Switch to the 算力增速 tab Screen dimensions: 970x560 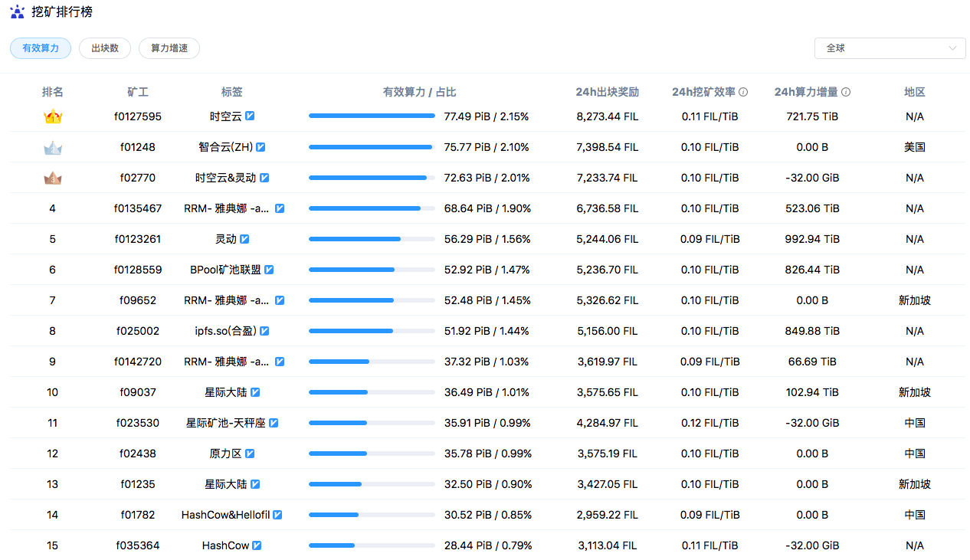point(169,47)
